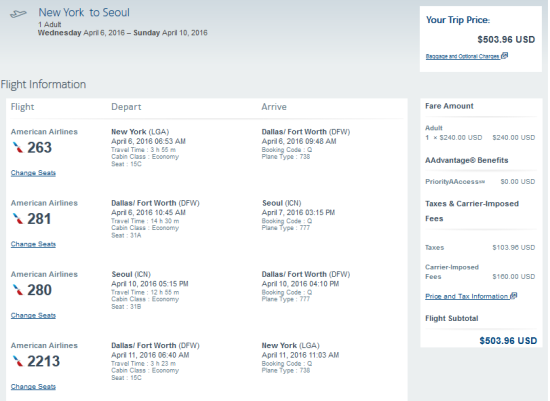This screenshot has width=550, height=401.
Task: Click New York (LGA) arrival on flight 2213
Action: [x=291, y=345]
